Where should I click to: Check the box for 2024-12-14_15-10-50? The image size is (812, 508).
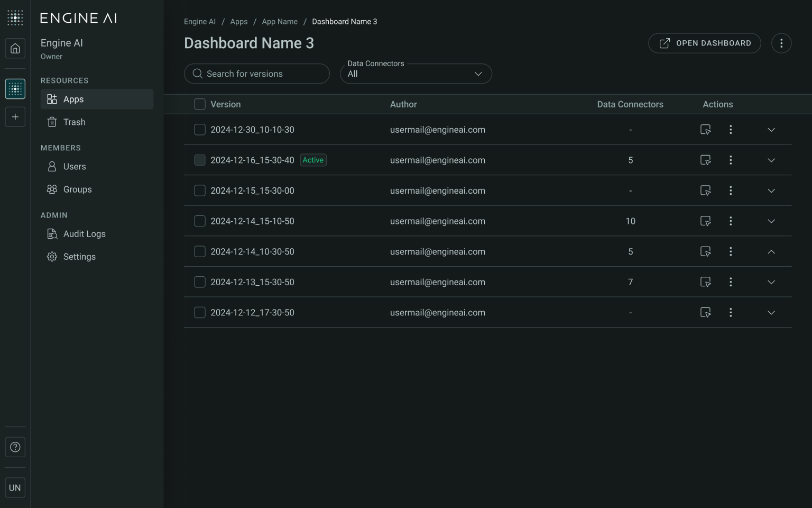[200, 221]
